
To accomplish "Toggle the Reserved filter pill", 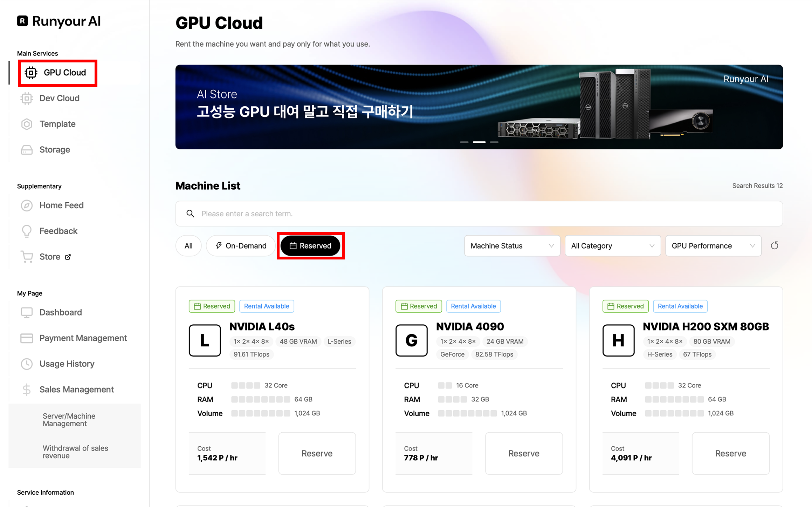I will pyautogui.click(x=310, y=246).
